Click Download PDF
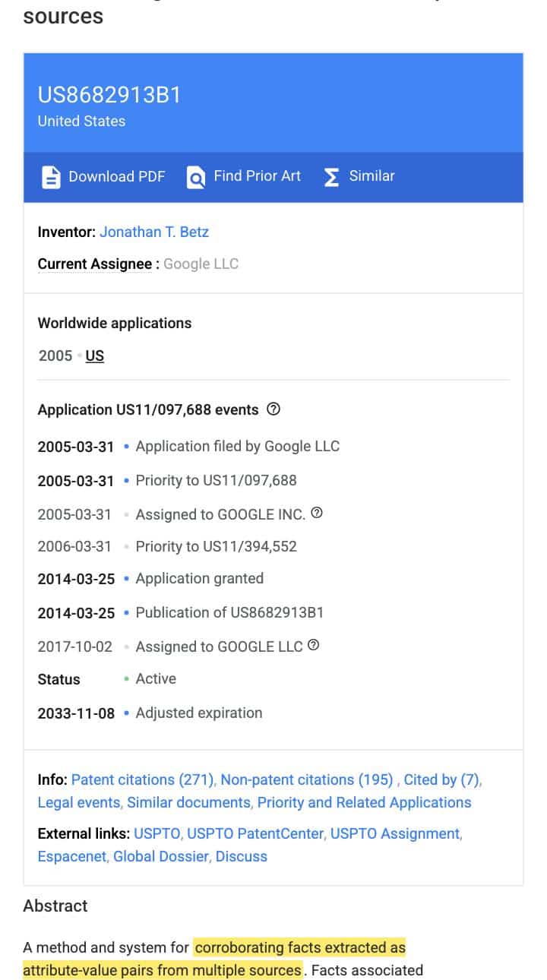 (117, 176)
